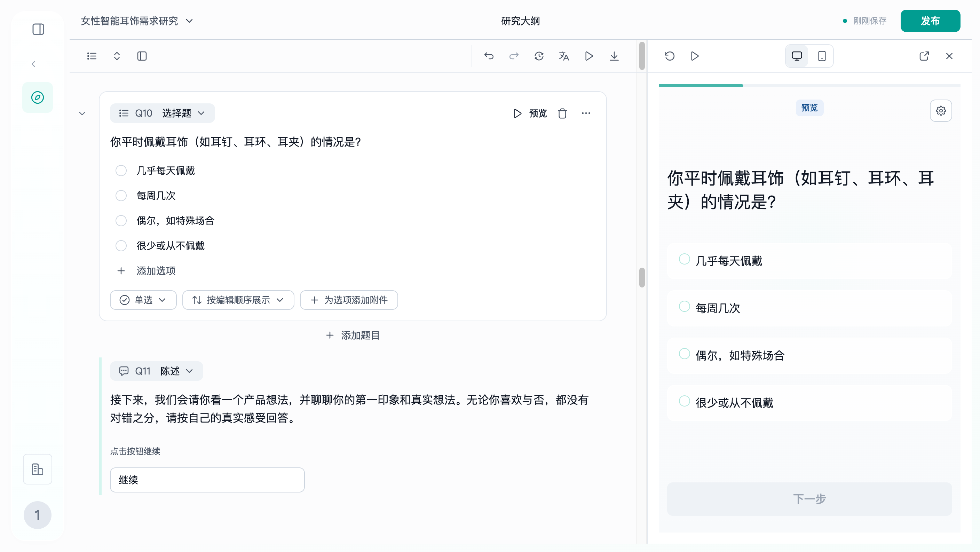980x552 pixels.
Task: Click the expand/collapse all questions icon
Action: click(117, 56)
